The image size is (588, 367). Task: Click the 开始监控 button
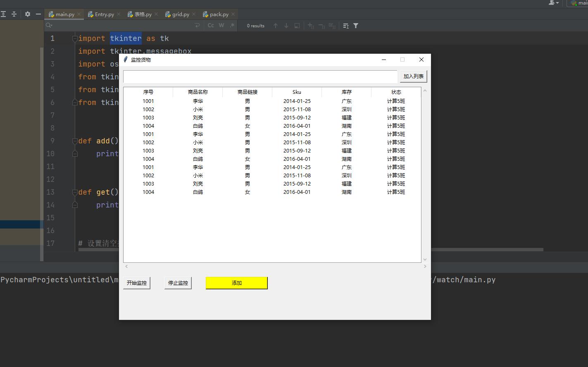(136, 283)
